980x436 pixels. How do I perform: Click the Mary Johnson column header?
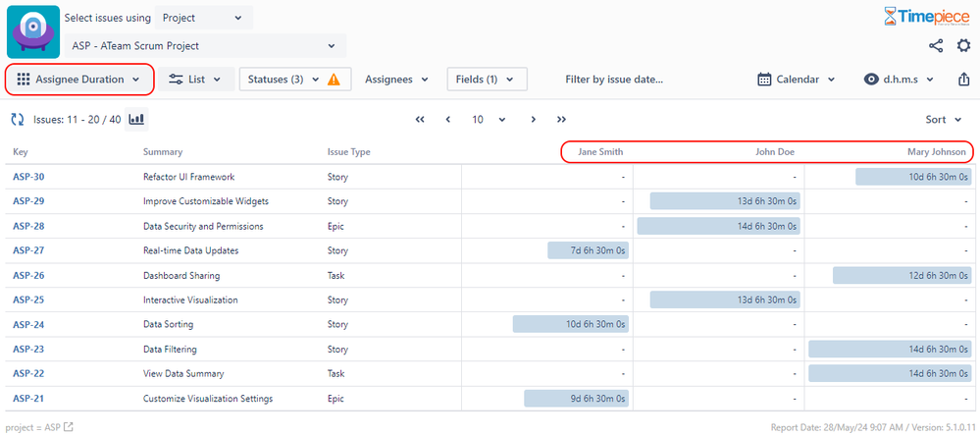pos(937,152)
